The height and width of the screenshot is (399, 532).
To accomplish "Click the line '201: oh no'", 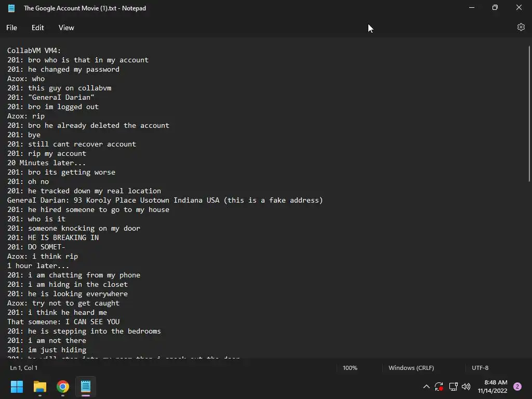I will (x=28, y=181).
